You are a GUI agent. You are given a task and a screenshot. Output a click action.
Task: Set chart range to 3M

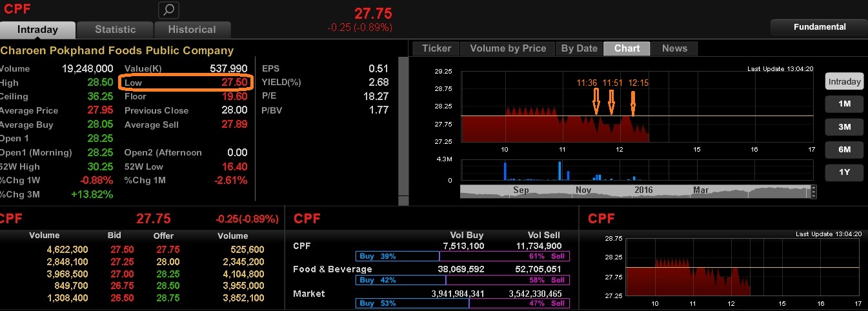click(x=844, y=127)
